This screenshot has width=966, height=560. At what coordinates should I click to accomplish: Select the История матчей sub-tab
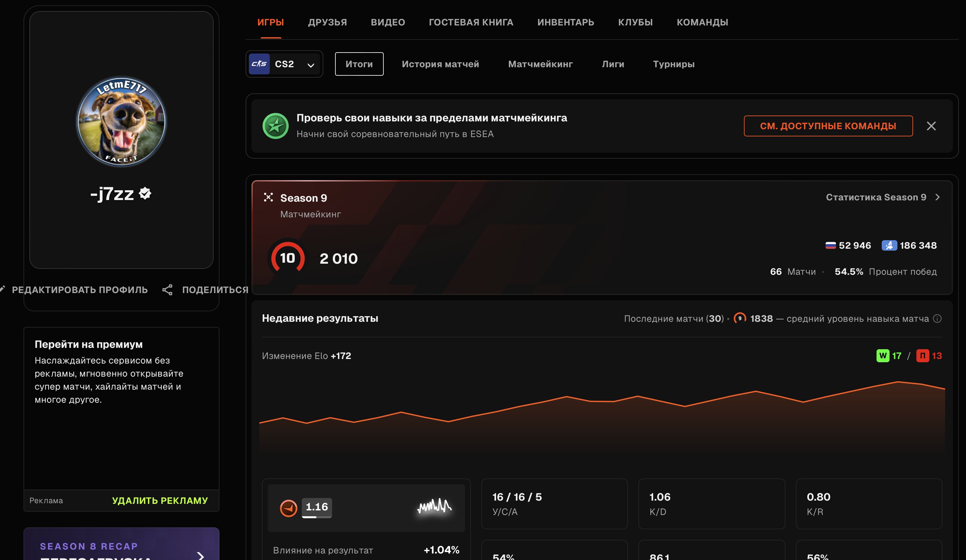coord(441,64)
